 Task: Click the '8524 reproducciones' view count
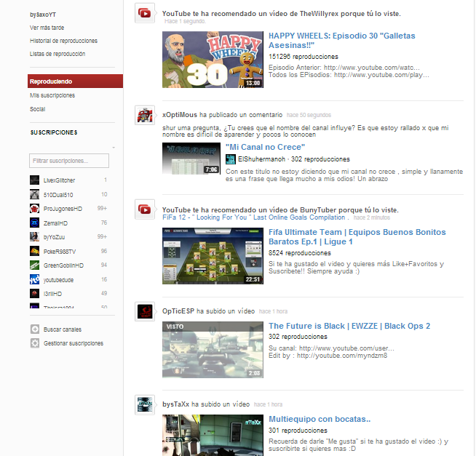300,252
